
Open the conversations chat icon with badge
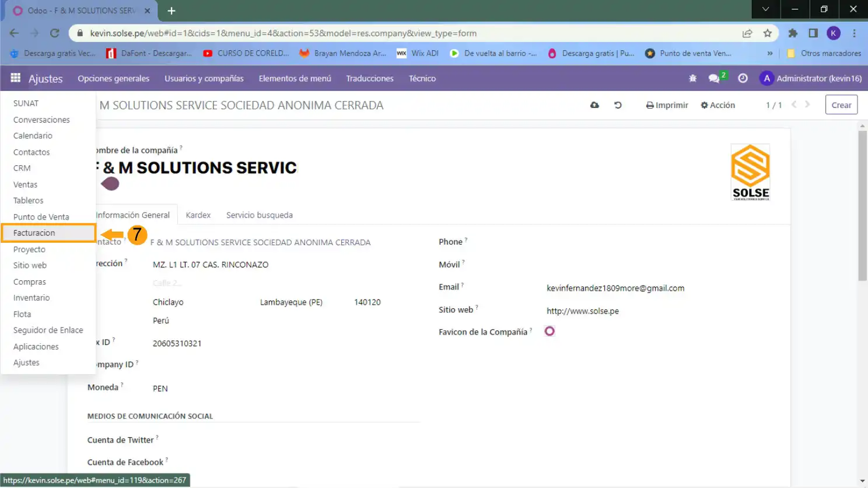pyautogui.click(x=715, y=78)
